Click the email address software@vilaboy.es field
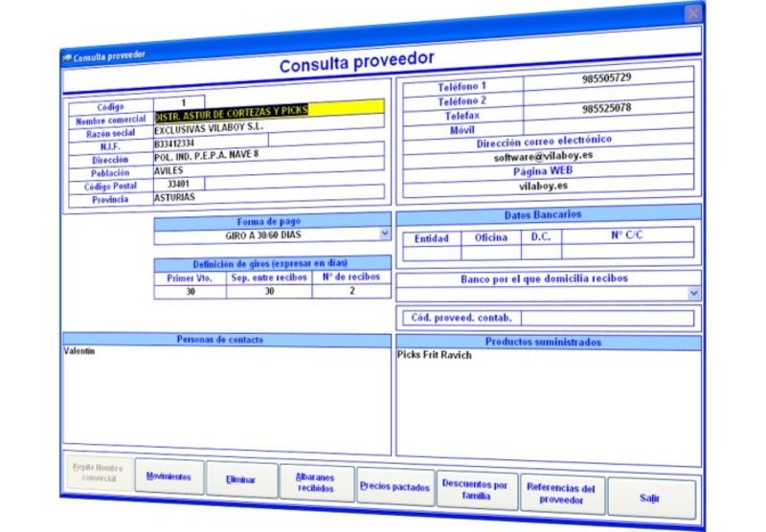 coord(544,157)
